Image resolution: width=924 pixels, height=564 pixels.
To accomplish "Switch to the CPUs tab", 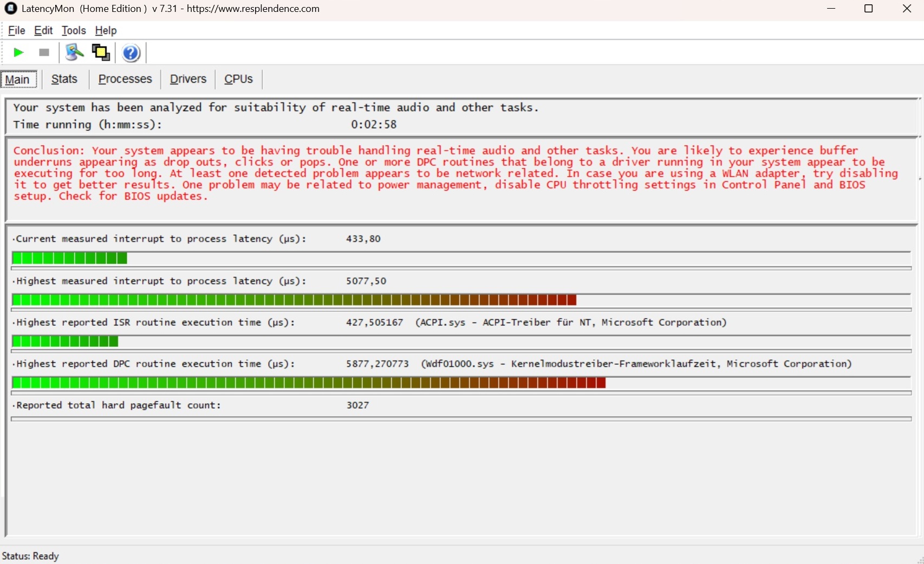I will click(238, 79).
